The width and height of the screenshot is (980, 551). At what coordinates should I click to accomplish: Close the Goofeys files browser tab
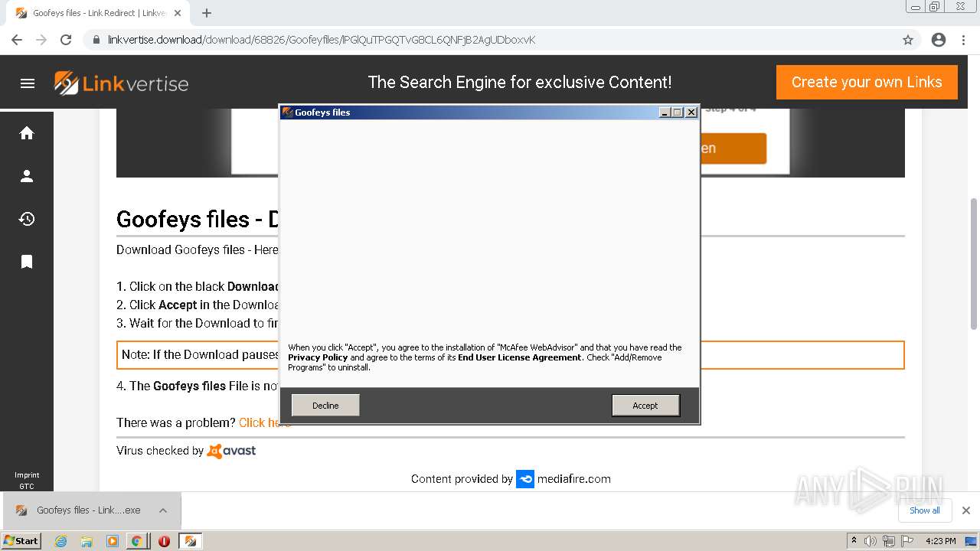pyautogui.click(x=178, y=13)
